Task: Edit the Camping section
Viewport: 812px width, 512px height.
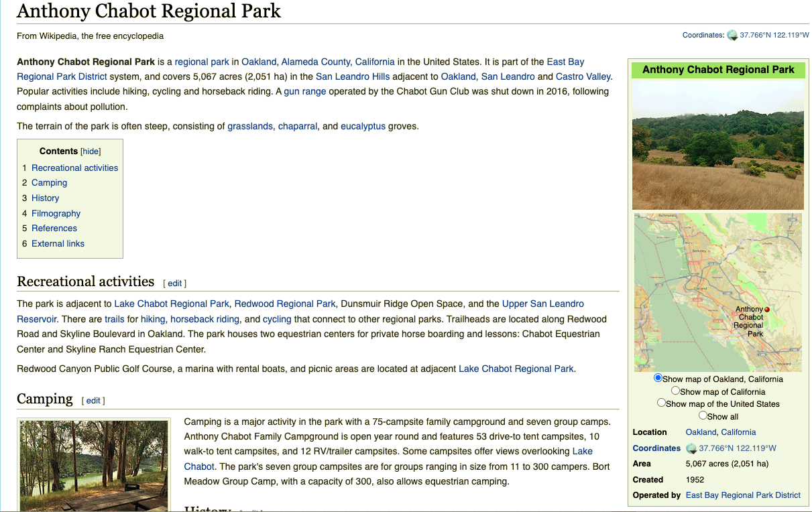Action: [93, 401]
